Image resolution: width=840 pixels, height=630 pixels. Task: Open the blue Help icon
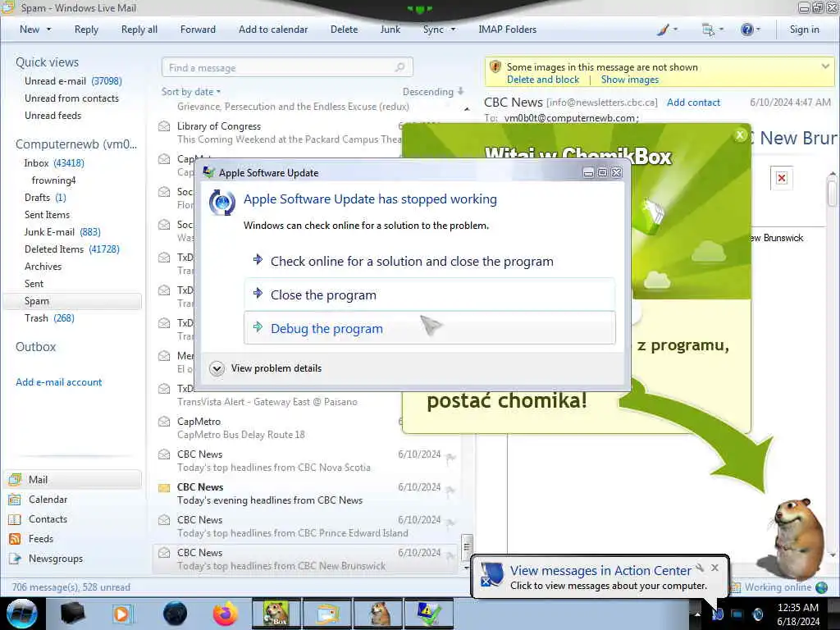[x=746, y=30]
